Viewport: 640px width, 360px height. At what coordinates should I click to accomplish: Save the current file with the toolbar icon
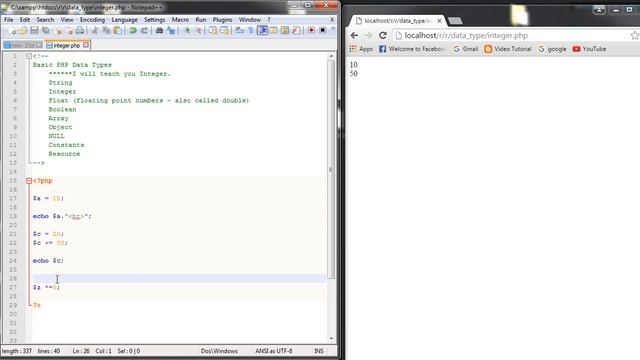pyautogui.click(x=34, y=30)
